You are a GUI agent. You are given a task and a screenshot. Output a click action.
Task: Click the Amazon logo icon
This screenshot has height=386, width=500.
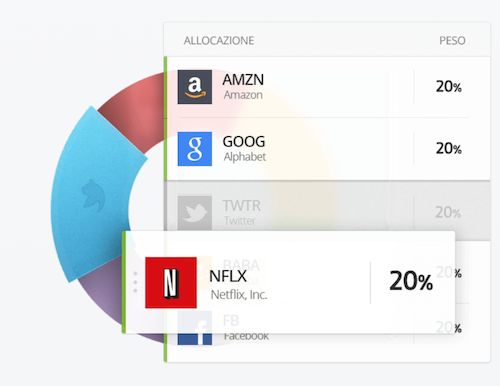(x=195, y=87)
